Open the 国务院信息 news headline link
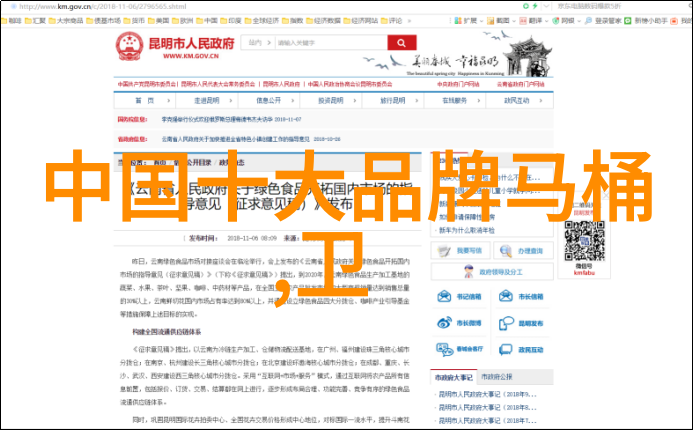This screenshot has width=694, height=431. coord(231,119)
